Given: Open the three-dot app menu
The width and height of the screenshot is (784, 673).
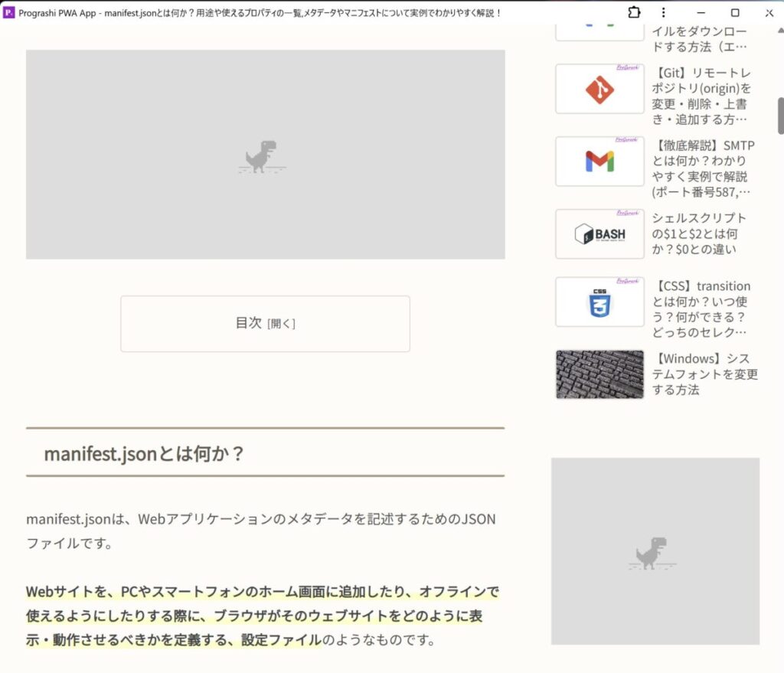Looking at the screenshot, I should (664, 12).
